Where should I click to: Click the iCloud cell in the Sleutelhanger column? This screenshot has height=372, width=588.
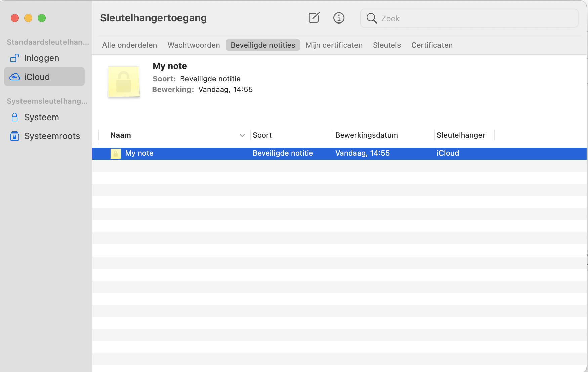pyautogui.click(x=448, y=153)
